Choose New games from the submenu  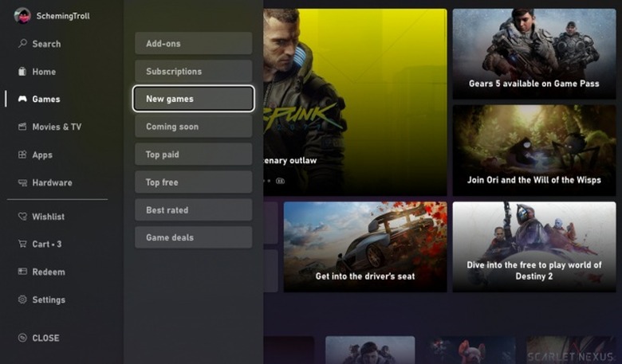193,99
